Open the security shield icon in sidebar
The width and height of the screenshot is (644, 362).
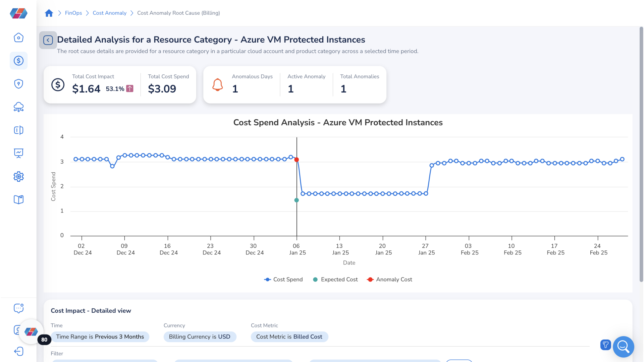(x=18, y=84)
